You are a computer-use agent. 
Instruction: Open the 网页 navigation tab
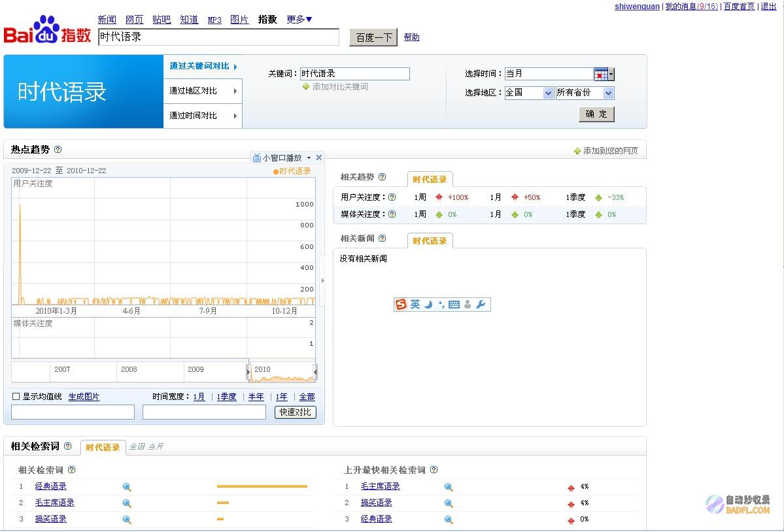point(134,20)
